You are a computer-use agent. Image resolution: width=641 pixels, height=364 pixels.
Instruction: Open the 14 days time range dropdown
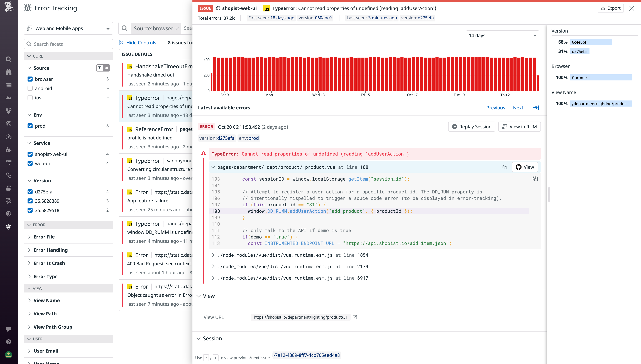click(x=502, y=35)
